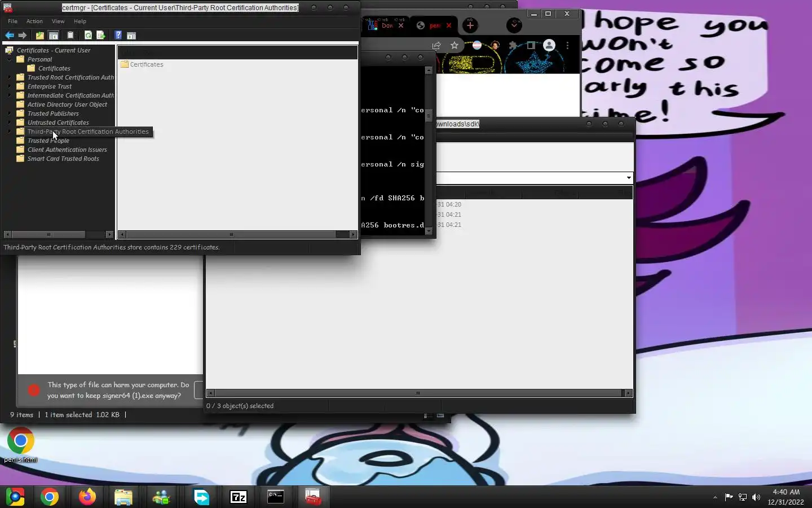This screenshot has width=812, height=508.
Task: Open the Action menu in certmgr
Action: point(34,21)
